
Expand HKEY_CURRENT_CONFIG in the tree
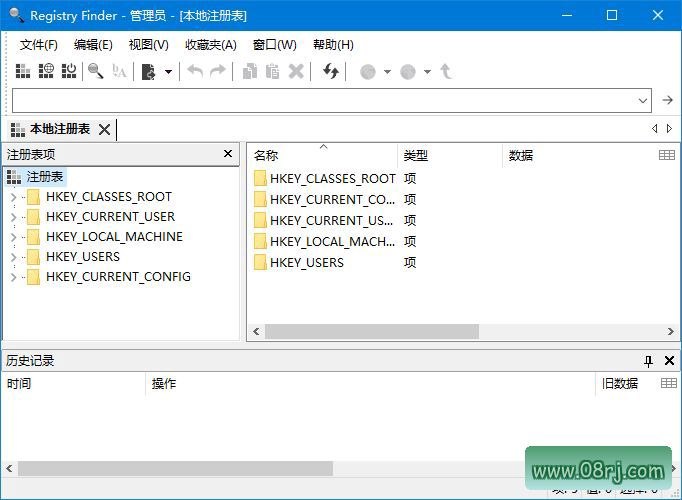point(13,277)
